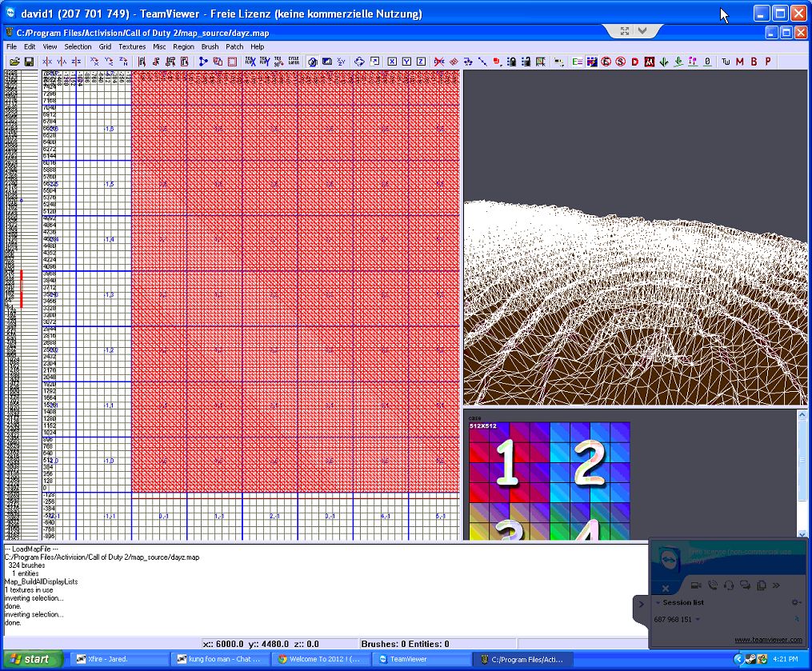Click the red P toolbar icon
Screen dimensions: 812x671
pyautogui.click(x=768, y=62)
